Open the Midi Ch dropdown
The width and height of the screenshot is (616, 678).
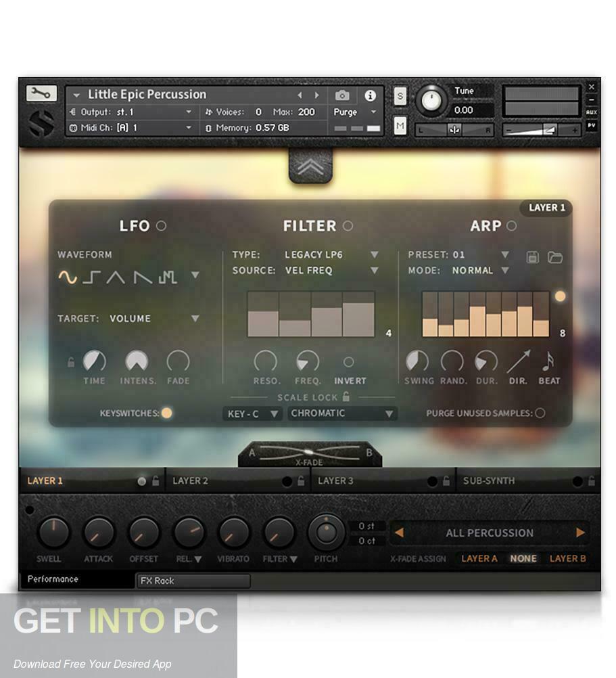tap(131, 128)
